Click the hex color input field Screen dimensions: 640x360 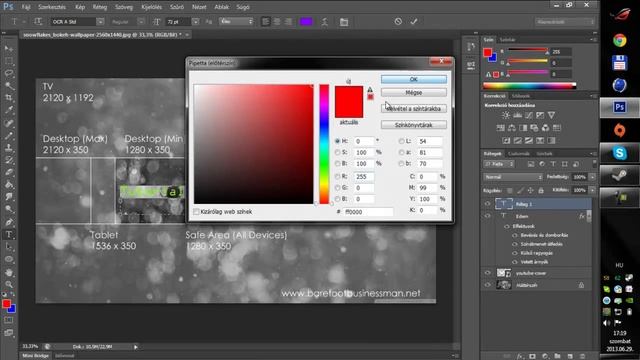point(369,212)
